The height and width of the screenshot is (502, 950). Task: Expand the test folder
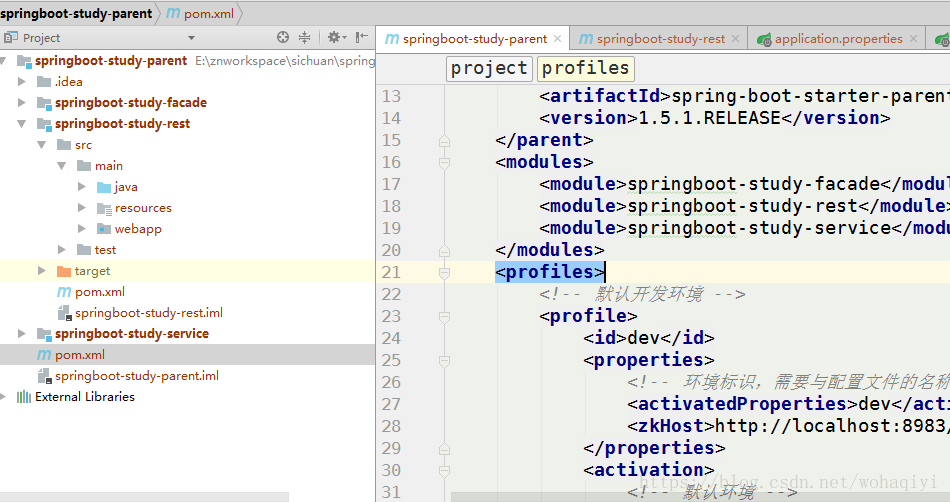(62, 249)
